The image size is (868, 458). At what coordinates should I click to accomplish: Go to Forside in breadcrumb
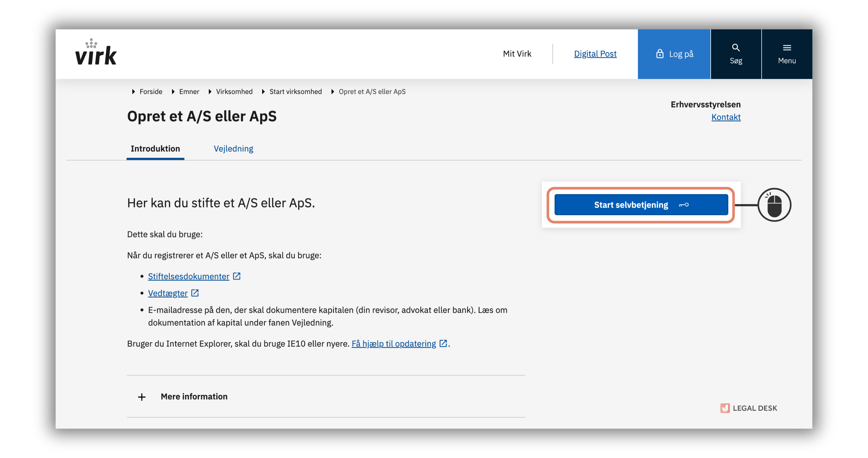tap(151, 91)
